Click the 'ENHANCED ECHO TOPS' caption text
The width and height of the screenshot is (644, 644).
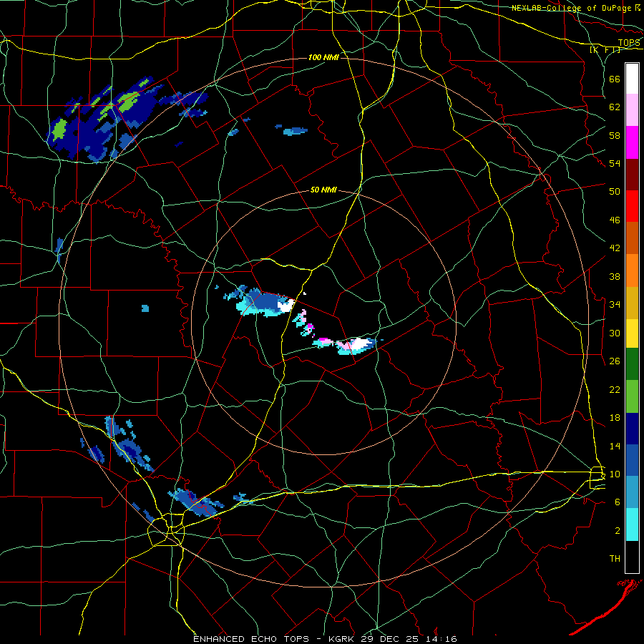coord(251,639)
